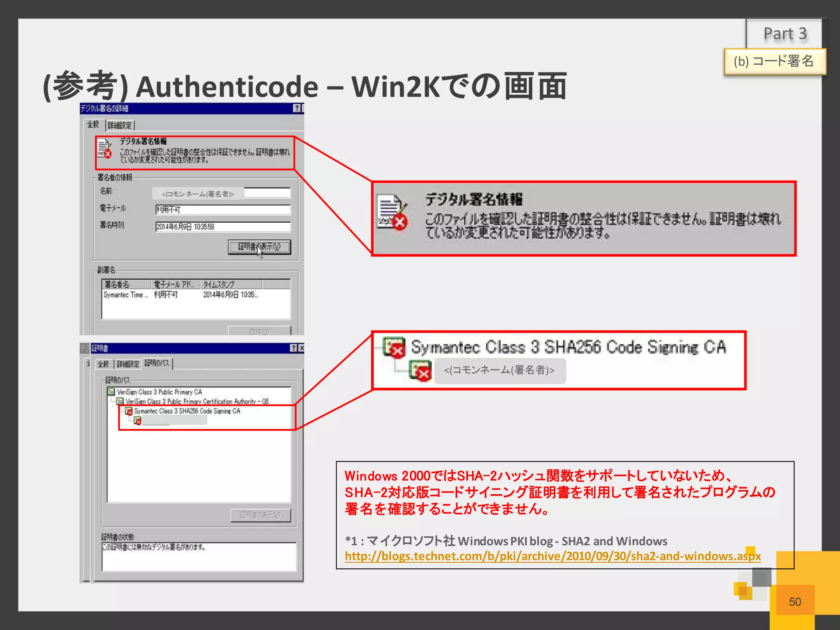Screen dimensions: 840x630
Task: Close the 証明書 dialog window
Action: [301, 348]
